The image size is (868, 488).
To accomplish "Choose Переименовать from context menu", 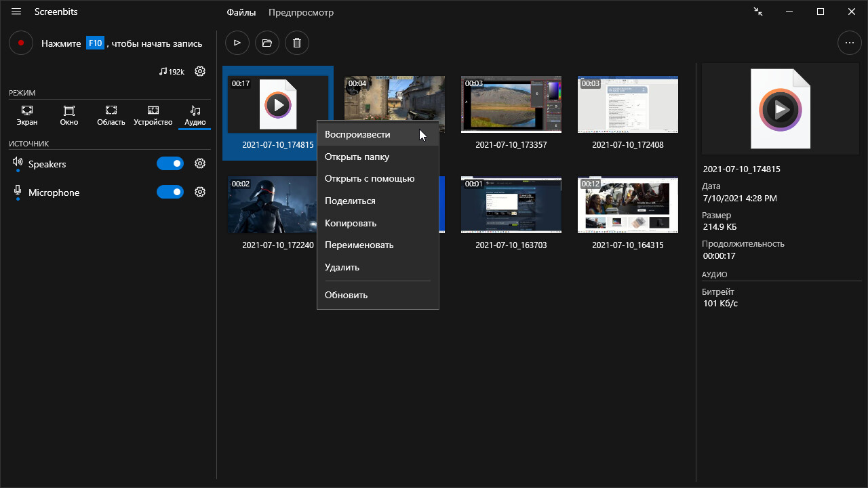I will [359, 245].
